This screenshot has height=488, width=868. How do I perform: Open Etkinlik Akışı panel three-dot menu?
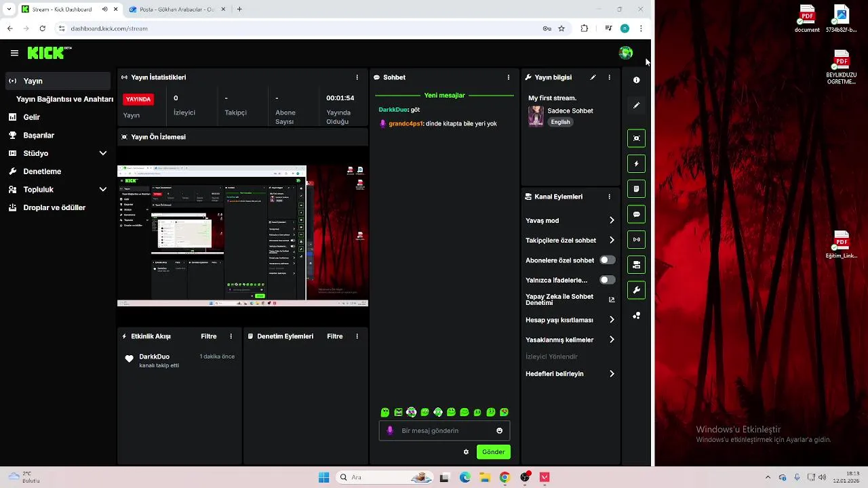(x=231, y=336)
